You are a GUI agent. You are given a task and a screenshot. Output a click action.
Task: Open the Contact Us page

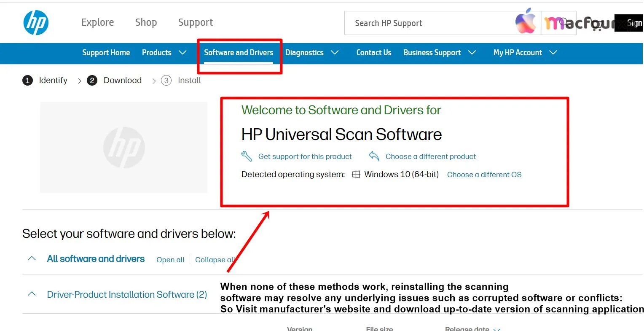pos(374,53)
